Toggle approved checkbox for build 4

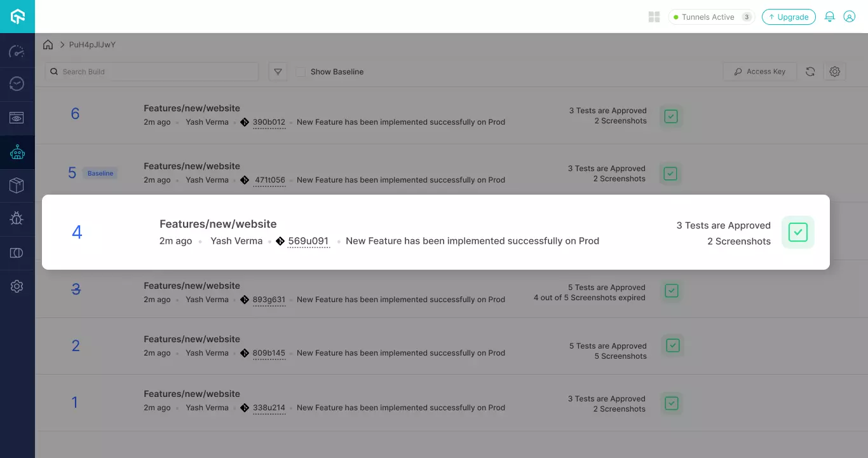(797, 232)
